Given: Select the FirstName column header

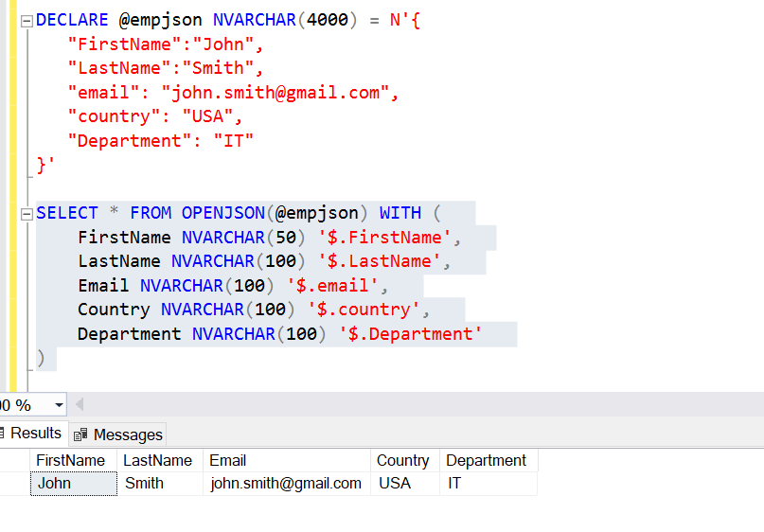Looking at the screenshot, I should (74, 460).
